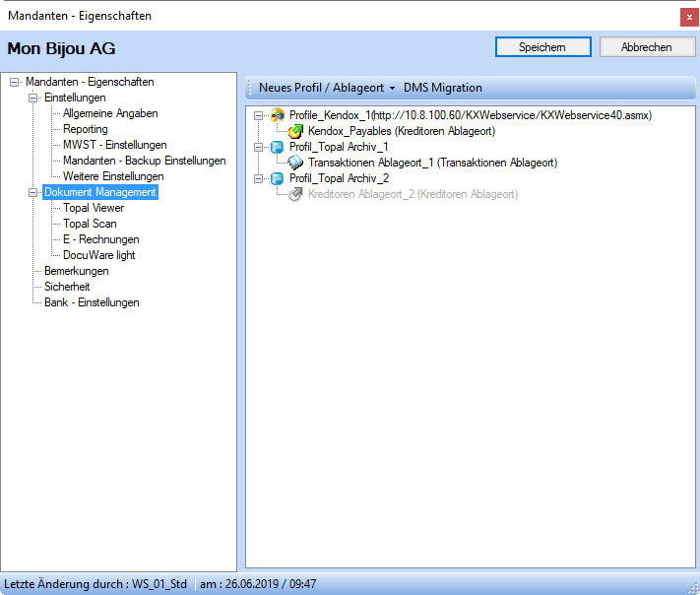Click the greyed Kreditoren Ablageort_2 icon
The width and height of the screenshot is (700, 595).
pyautogui.click(x=295, y=194)
